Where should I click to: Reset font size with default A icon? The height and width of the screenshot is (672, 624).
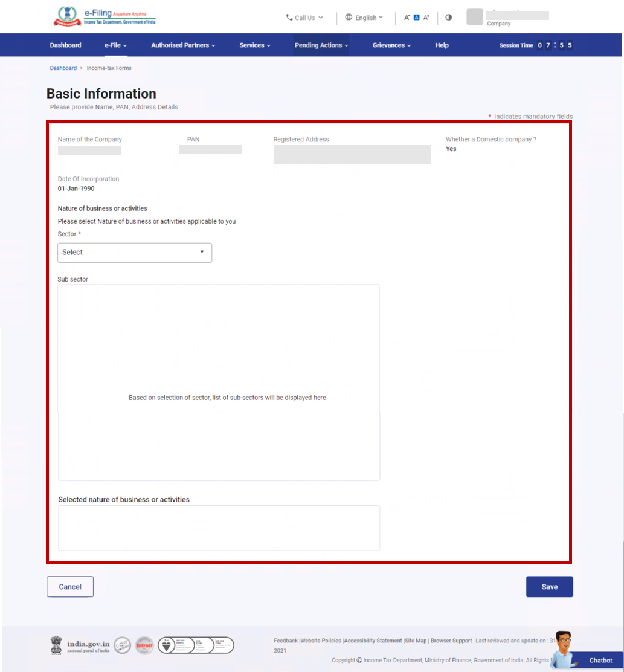[416, 18]
